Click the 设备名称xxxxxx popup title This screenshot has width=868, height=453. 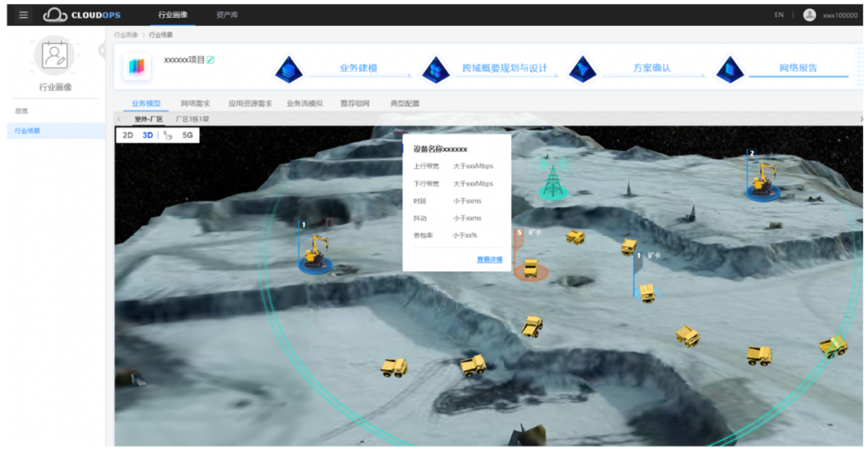click(440, 149)
